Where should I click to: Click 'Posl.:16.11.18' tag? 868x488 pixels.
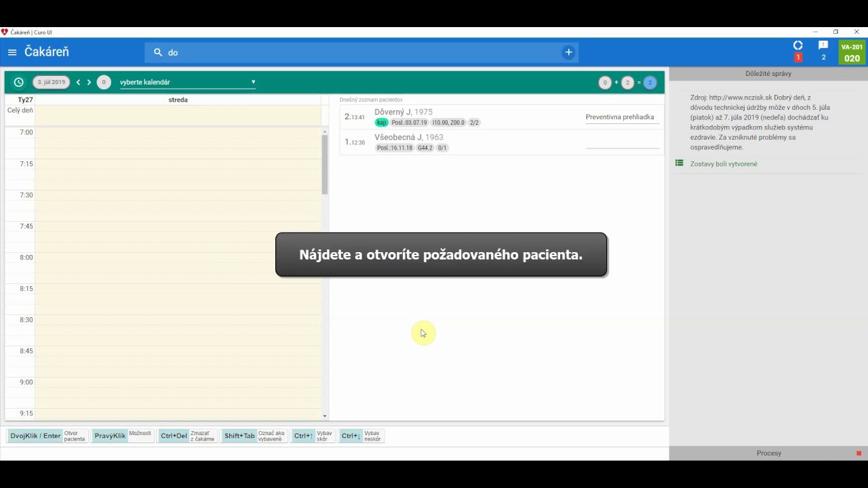395,148
